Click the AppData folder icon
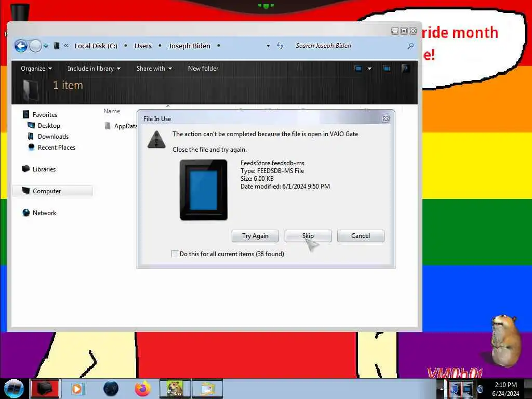Viewport: 532px width, 399px height. coord(108,126)
